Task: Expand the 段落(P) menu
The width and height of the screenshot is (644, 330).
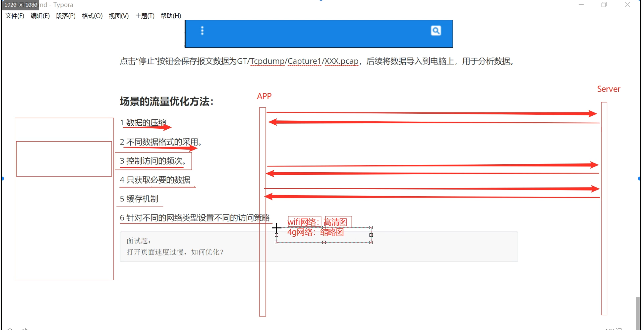Action: [x=66, y=16]
